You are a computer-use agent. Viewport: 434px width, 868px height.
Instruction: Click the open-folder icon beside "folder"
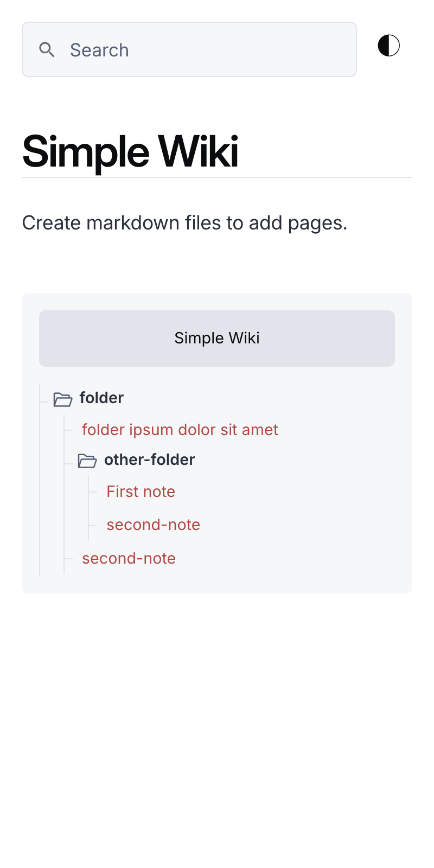[x=63, y=400]
